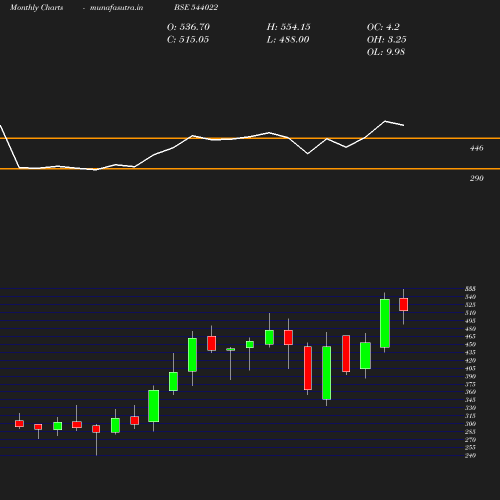Click the 240 price axis label

pyautogui.click(x=470, y=455)
